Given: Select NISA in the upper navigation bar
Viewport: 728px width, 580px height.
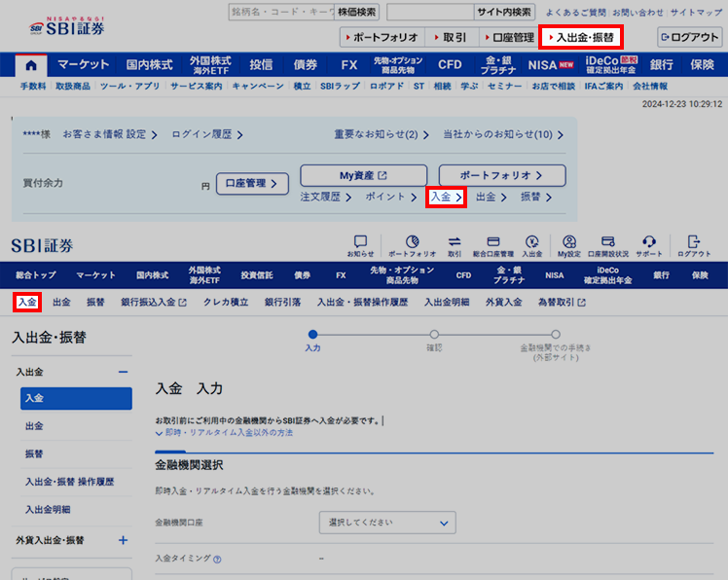Looking at the screenshot, I should (551, 64).
